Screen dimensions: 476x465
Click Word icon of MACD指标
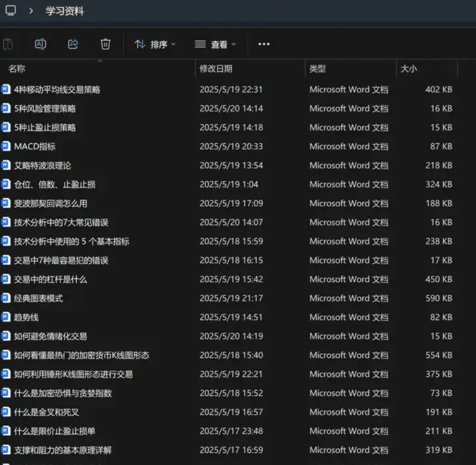(x=6, y=146)
